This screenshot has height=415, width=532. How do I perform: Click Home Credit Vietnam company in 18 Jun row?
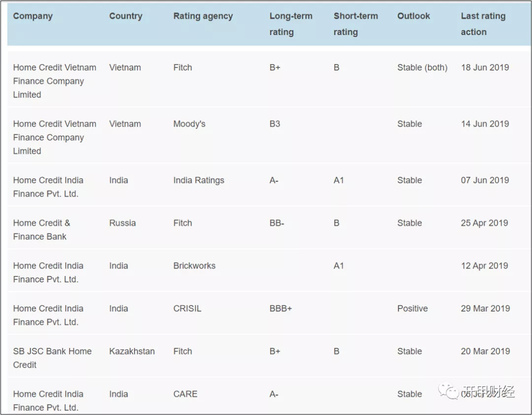[55, 81]
